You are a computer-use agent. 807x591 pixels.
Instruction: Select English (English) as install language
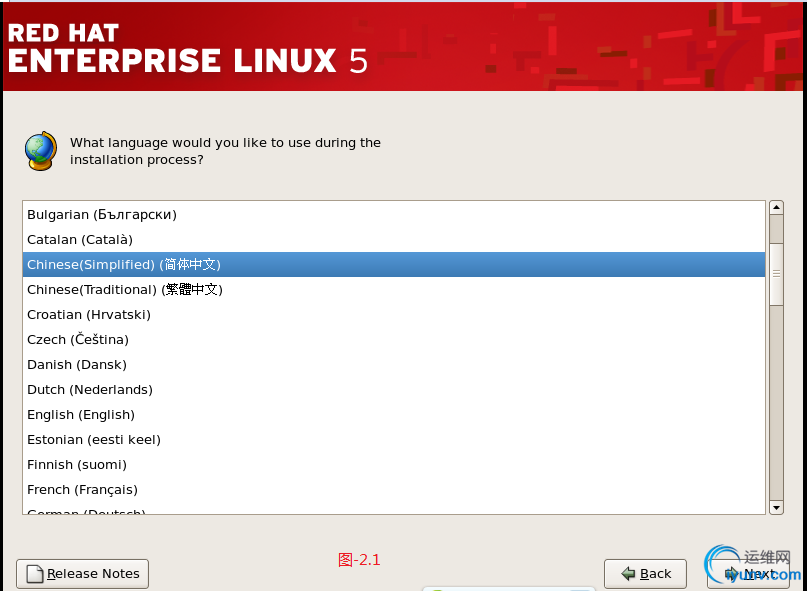(x=81, y=414)
